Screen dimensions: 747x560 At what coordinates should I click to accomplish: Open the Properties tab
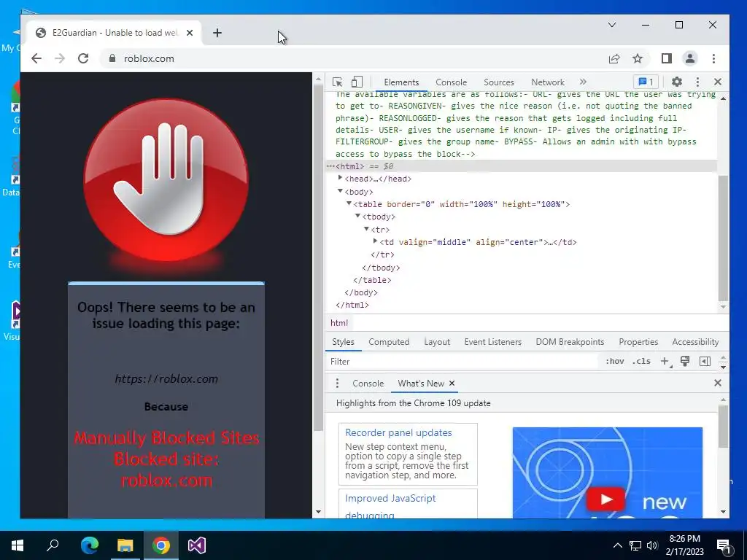coord(638,342)
